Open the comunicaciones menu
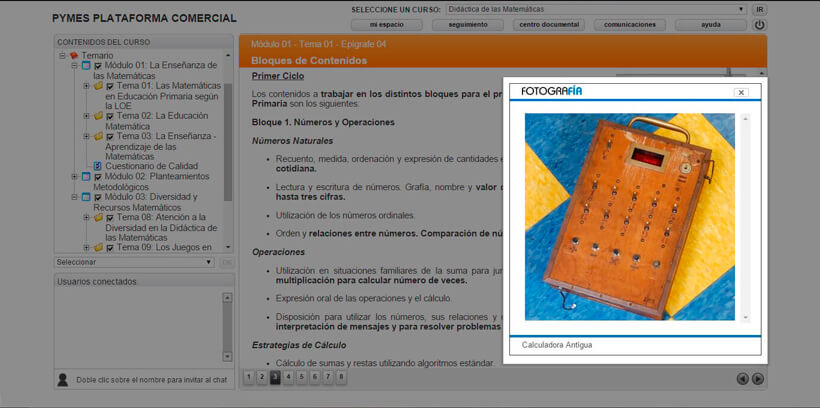This screenshot has height=408, width=820. click(630, 25)
